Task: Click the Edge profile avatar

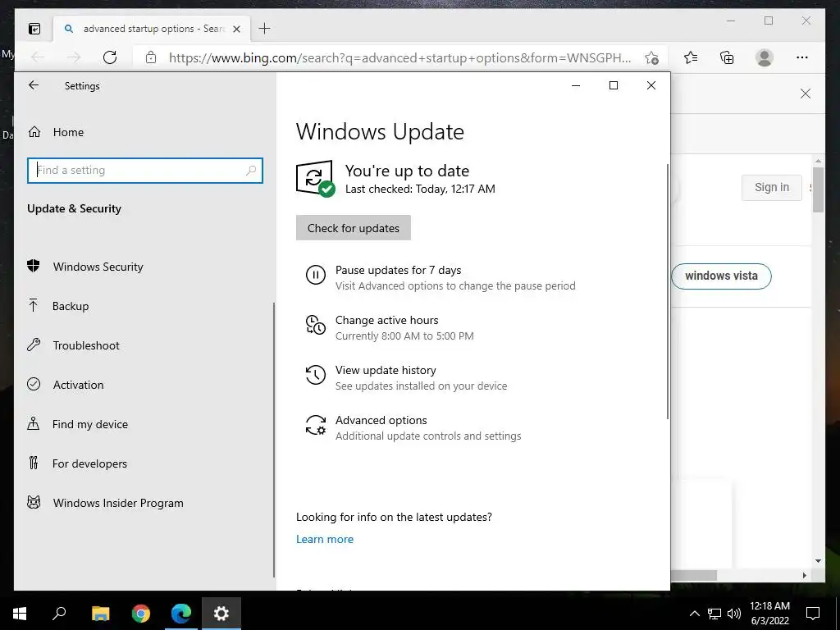Action: tap(765, 57)
